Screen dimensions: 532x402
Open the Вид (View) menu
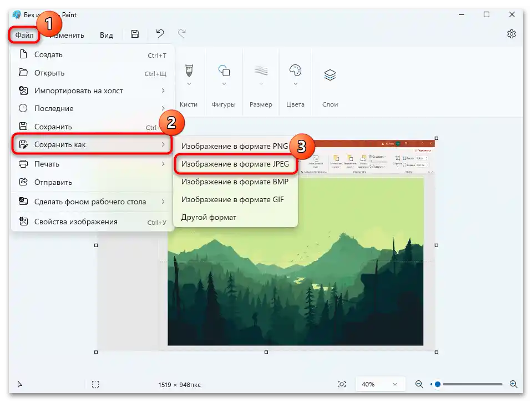[106, 34]
